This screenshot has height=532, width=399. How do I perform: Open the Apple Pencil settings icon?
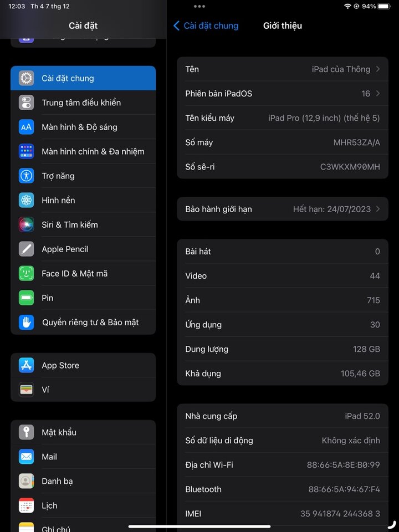click(26, 249)
